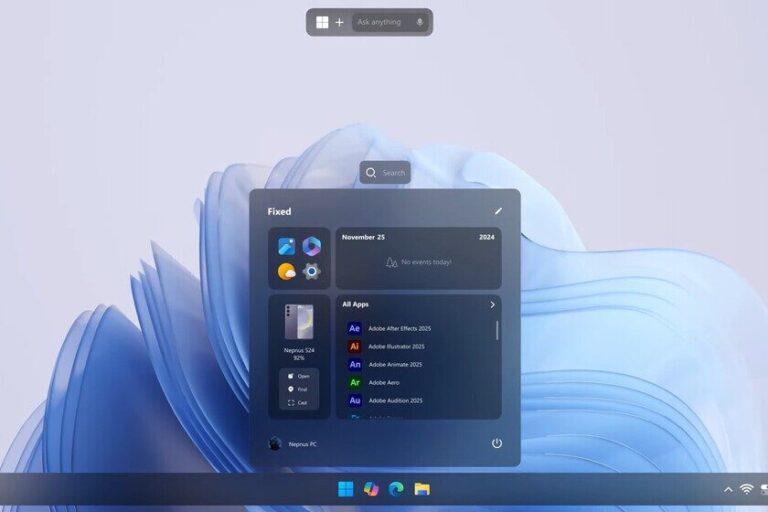Click Find in the phone widget
768x512 pixels.
298,390
